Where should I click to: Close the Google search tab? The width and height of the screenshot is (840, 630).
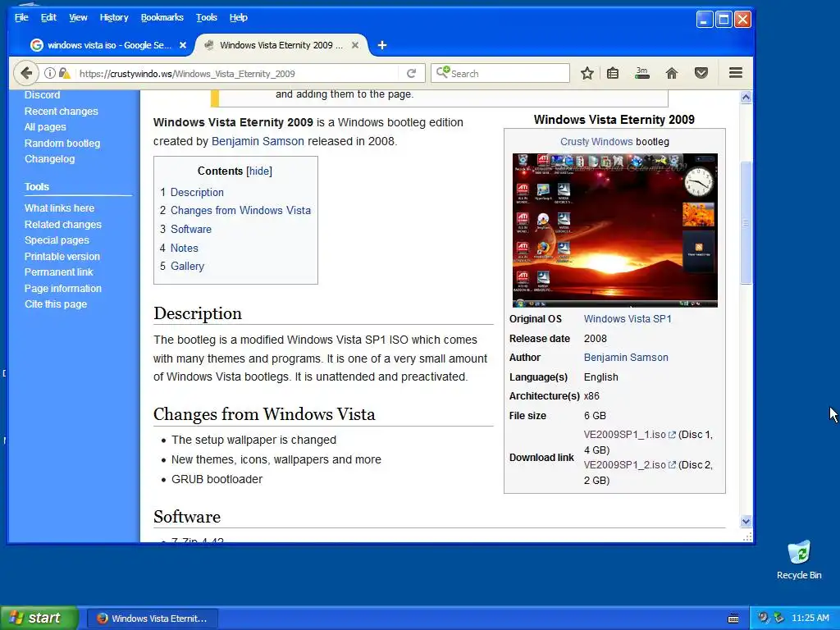[183, 45]
